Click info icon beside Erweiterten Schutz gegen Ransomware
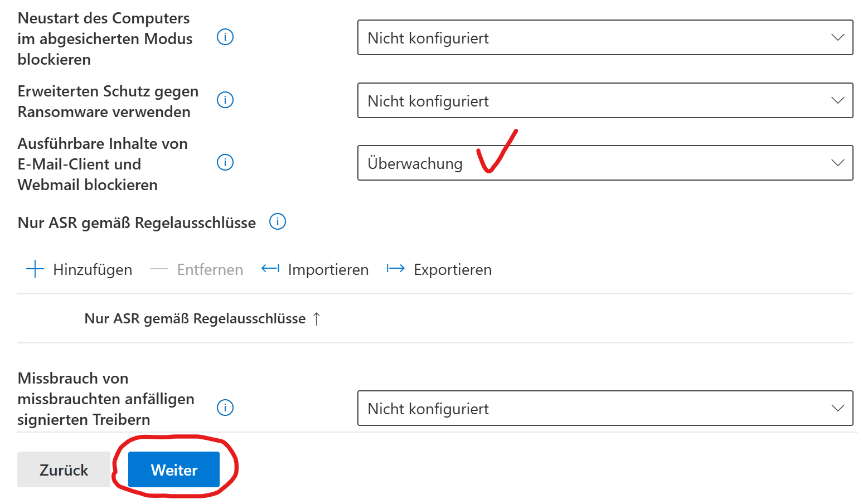Image resolution: width=858 pixels, height=504 pixels. click(225, 100)
